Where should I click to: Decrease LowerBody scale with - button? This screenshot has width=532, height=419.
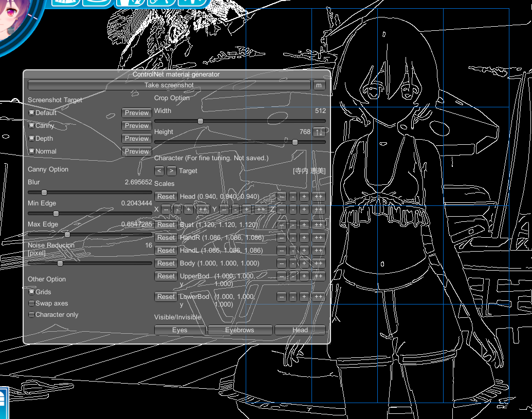[293, 297]
